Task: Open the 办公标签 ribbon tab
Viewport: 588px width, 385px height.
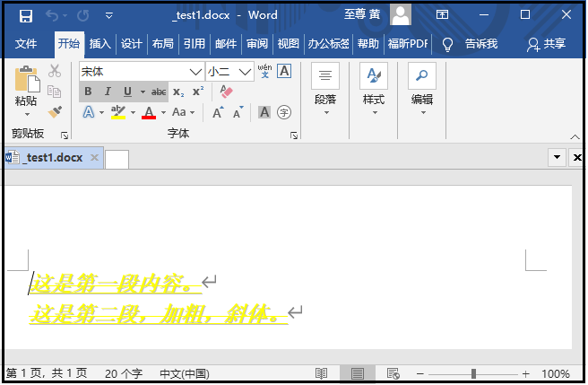Action: click(x=328, y=44)
